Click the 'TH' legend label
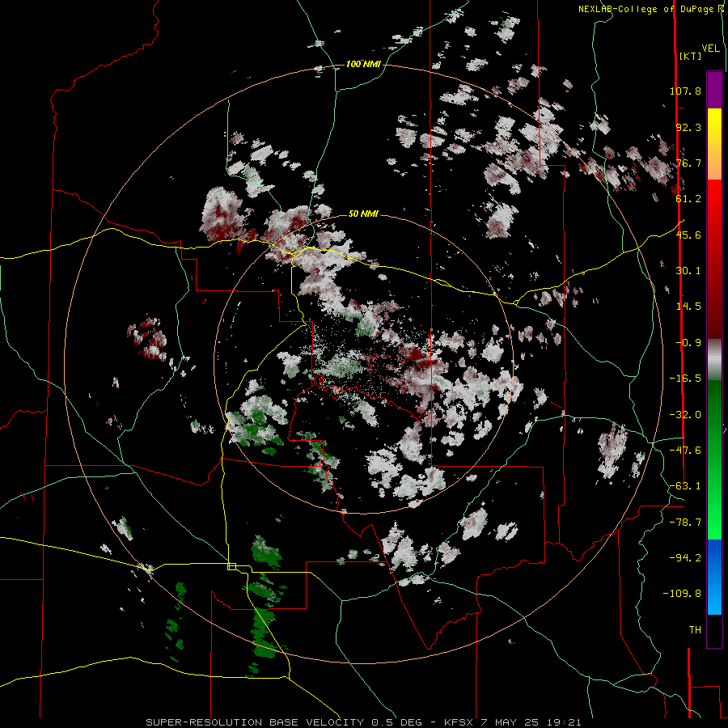Screen dimensions: 728x728 [695, 630]
